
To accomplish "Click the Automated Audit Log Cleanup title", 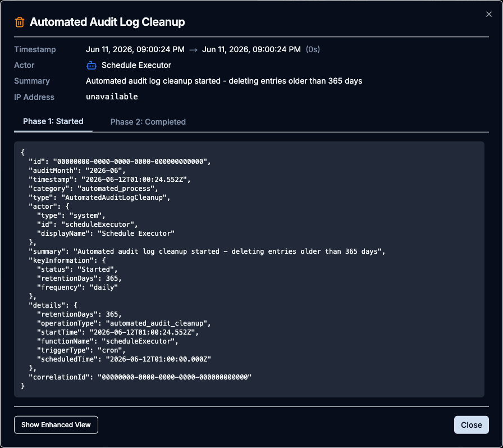I will 107,22.
